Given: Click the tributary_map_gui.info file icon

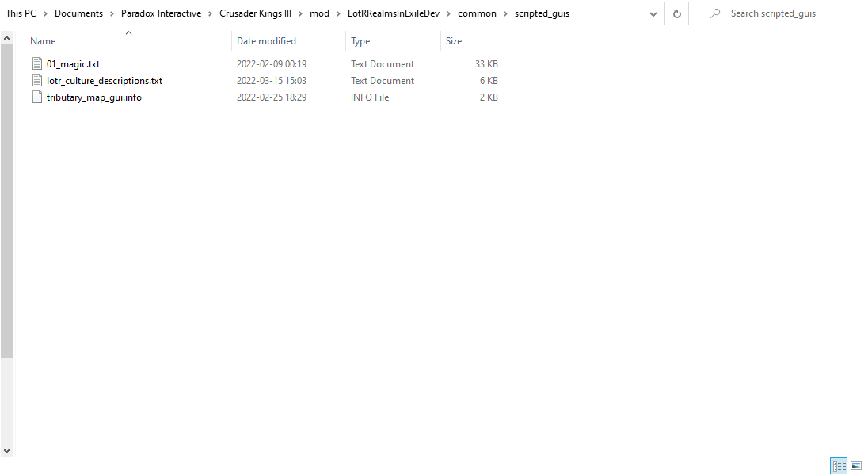Looking at the screenshot, I should click(x=37, y=97).
